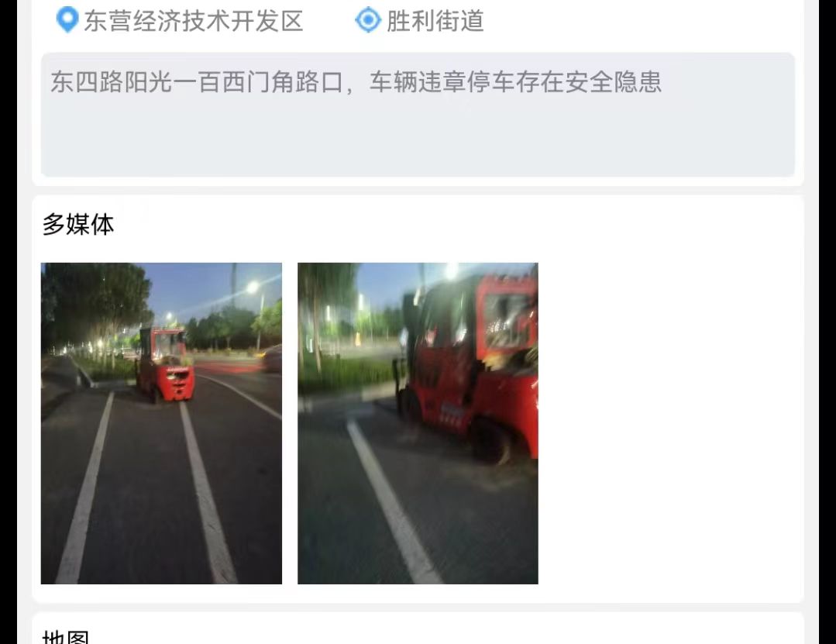Click the text 东四路阳光一百西门角路口
The width and height of the screenshot is (836, 644).
(197, 82)
